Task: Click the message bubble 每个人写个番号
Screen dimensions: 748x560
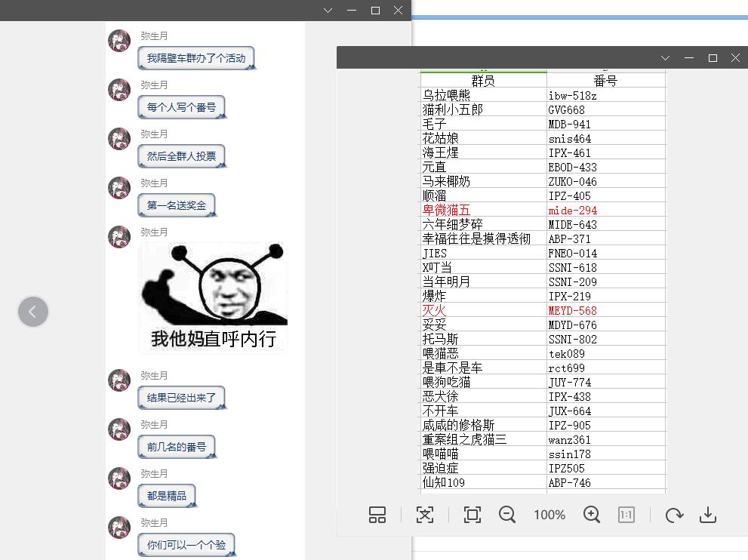Action: (x=181, y=107)
